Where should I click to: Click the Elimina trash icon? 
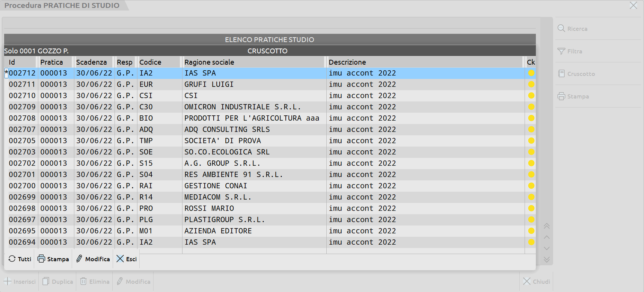pos(83,281)
